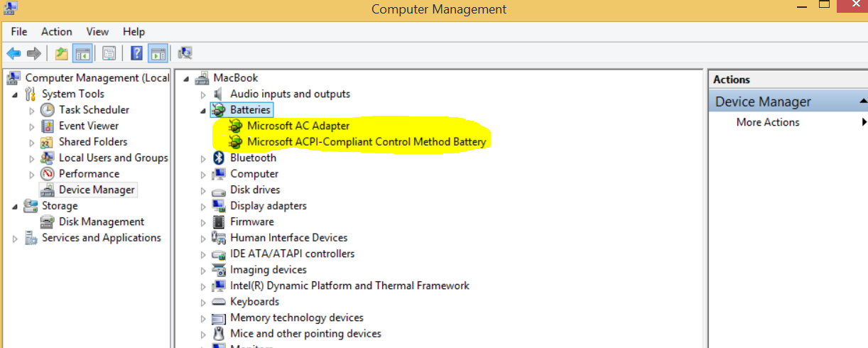Select Microsoft ACPI-Compliant Control Method Battery
Screen dimensions: 868x348
[367, 142]
